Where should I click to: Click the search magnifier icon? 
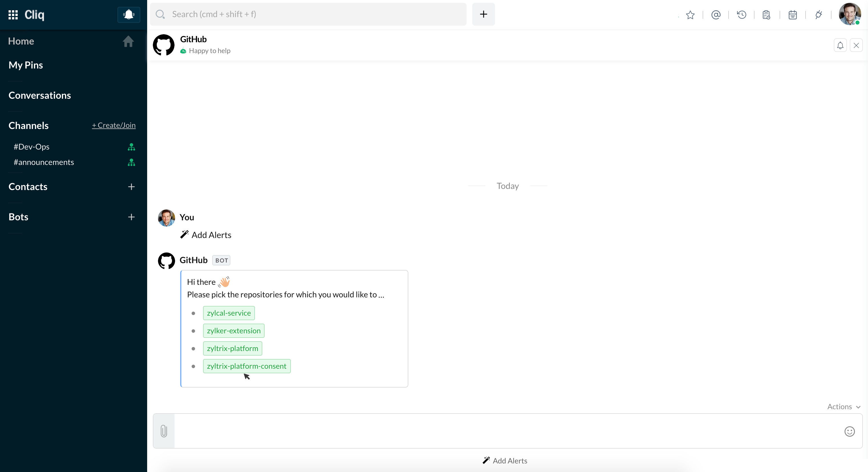click(160, 14)
